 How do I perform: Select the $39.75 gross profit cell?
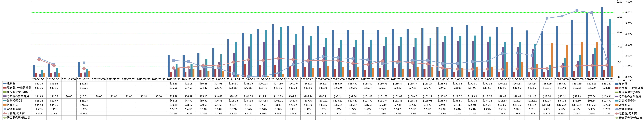coord(39,84)
